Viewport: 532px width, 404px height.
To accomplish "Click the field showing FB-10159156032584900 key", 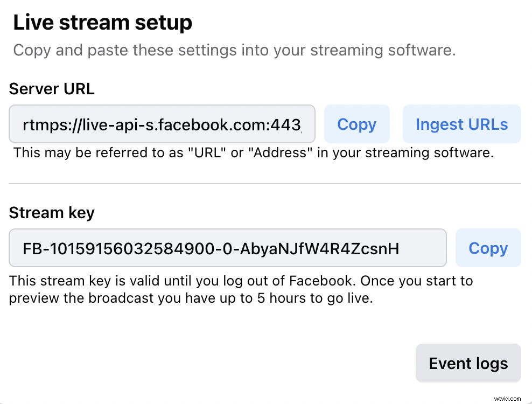I will pyautogui.click(x=227, y=248).
